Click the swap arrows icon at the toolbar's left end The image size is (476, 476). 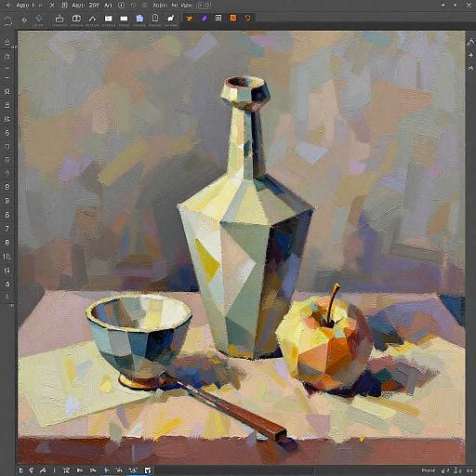[x=8, y=20]
